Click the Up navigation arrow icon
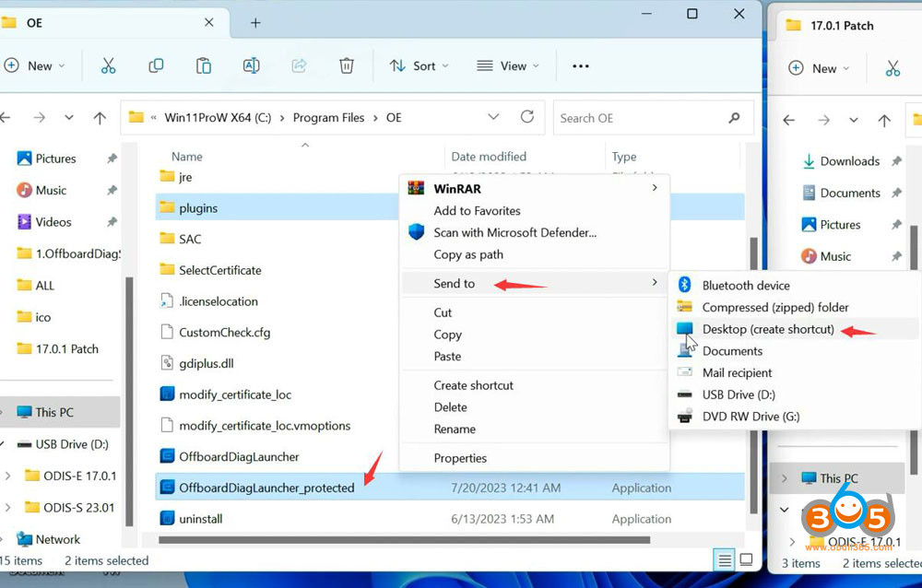 pyautogui.click(x=100, y=117)
